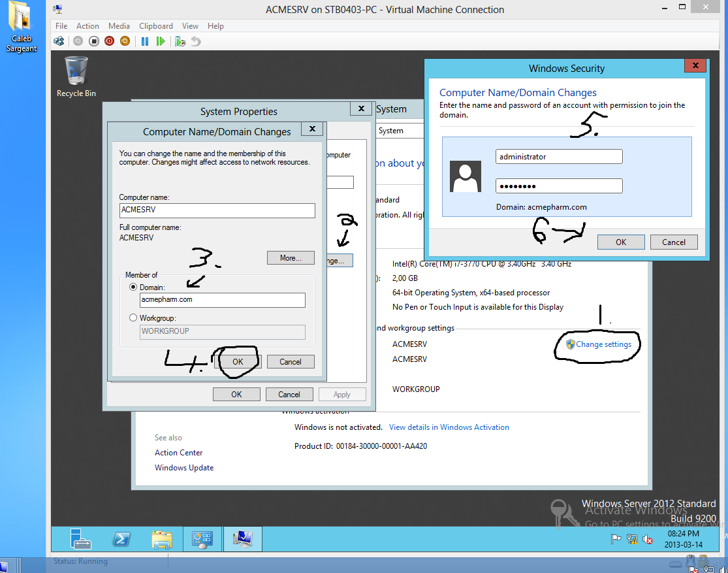
Task: Turn off the VM with the stop icon
Action: [x=94, y=41]
